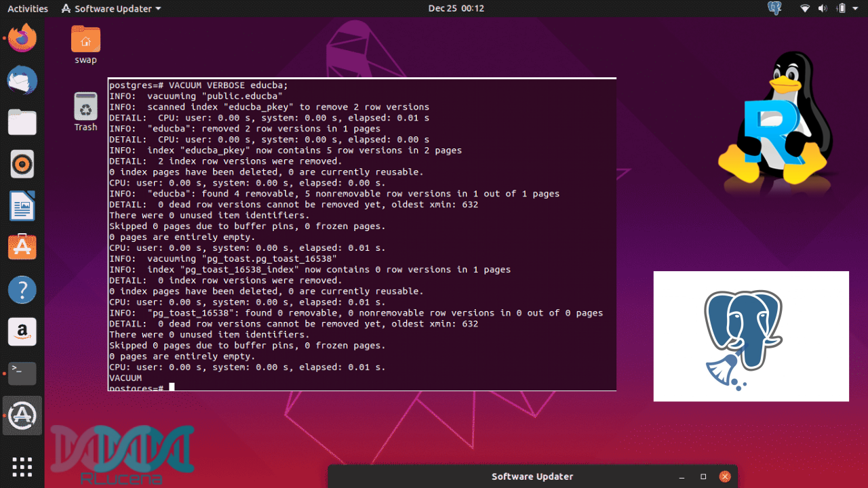868x488 pixels.
Task: Click the PostgreSQL elephant tray indicator
Action: point(774,8)
